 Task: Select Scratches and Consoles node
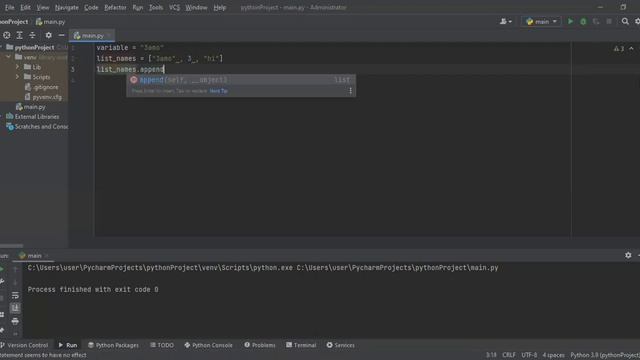(x=37, y=127)
